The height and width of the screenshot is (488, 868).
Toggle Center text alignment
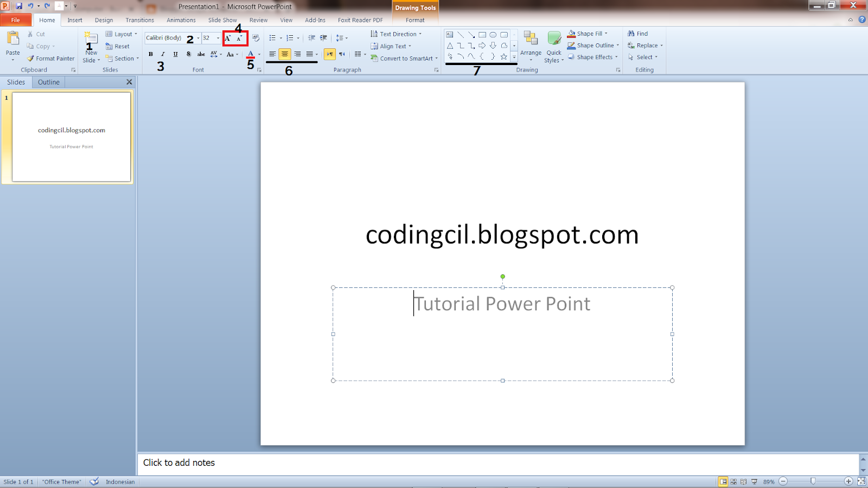(x=285, y=54)
